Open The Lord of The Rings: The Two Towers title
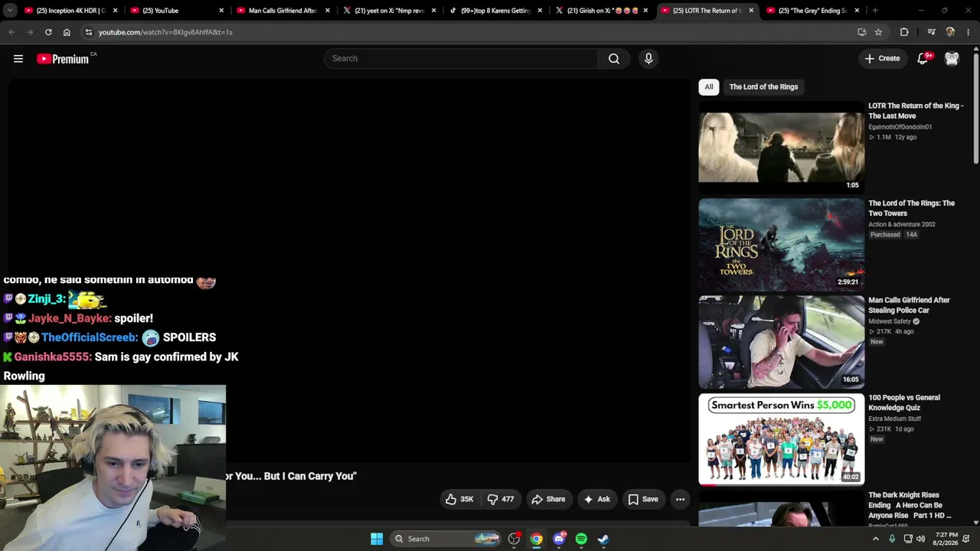Viewport: 980px width, 551px height. point(911,208)
